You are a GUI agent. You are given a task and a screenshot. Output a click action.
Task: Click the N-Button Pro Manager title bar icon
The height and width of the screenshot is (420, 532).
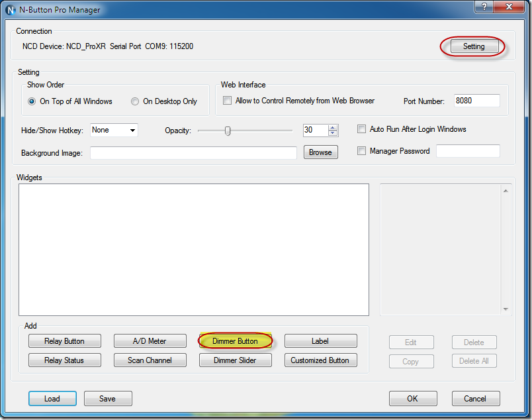[11, 10]
